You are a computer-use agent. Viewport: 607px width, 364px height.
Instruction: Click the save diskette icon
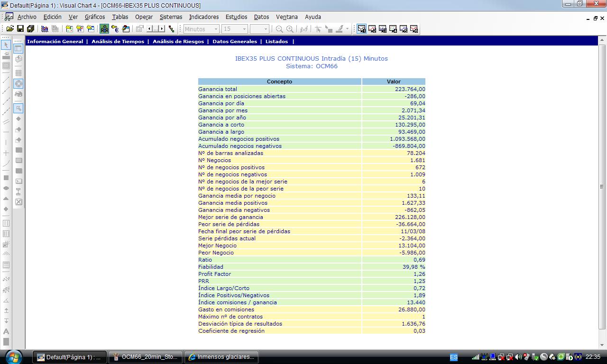20,29
